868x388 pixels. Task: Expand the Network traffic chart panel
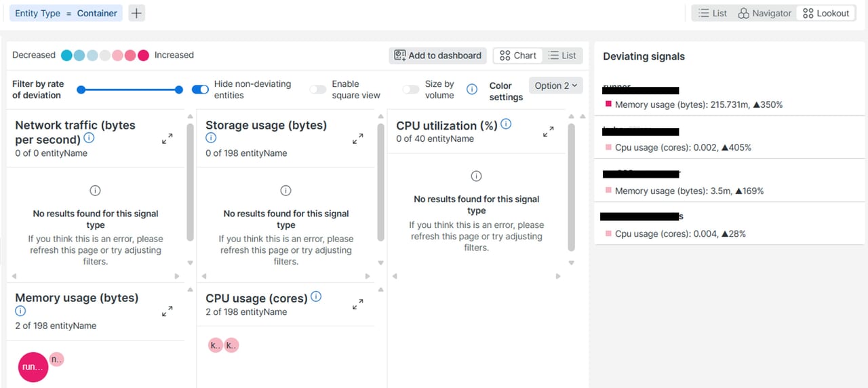point(167,138)
